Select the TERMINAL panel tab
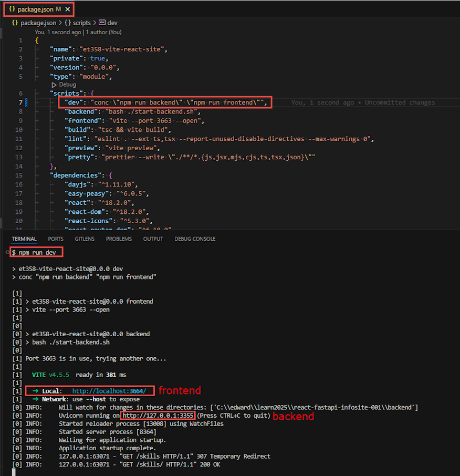The height and width of the screenshot is (476, 460). coord(24,239)
